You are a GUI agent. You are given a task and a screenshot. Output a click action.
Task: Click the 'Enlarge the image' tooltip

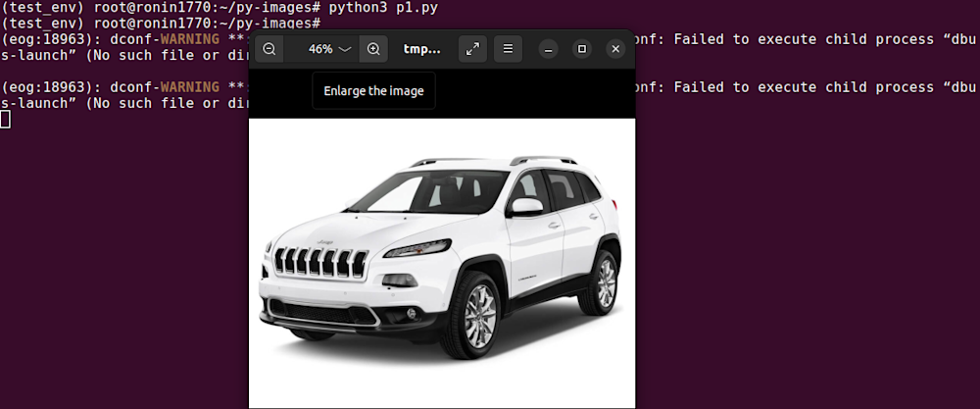coord(373,90)
